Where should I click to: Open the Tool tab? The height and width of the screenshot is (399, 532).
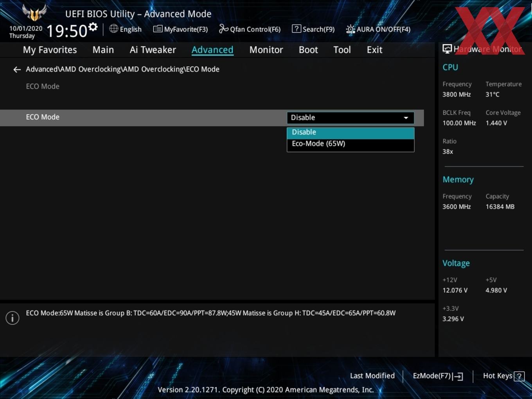click(x=342, y=50)
